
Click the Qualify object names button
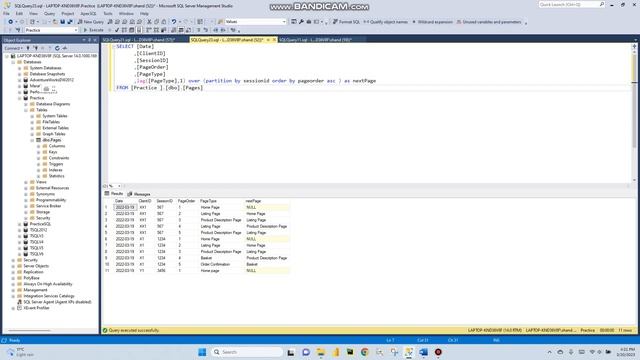click(x=385, y=22)
